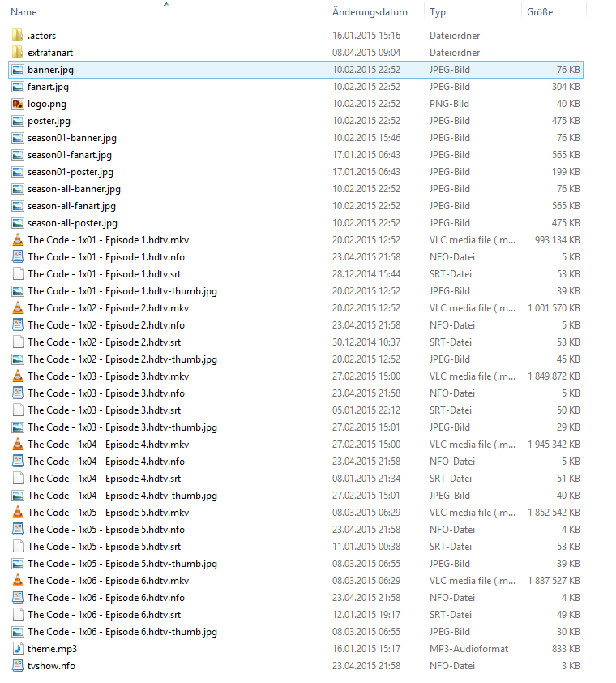Click the season-all-poster.jpg image icon

coord(17,223)
